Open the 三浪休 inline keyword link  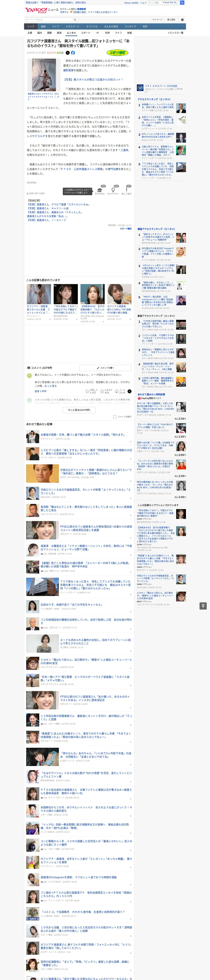125,150
